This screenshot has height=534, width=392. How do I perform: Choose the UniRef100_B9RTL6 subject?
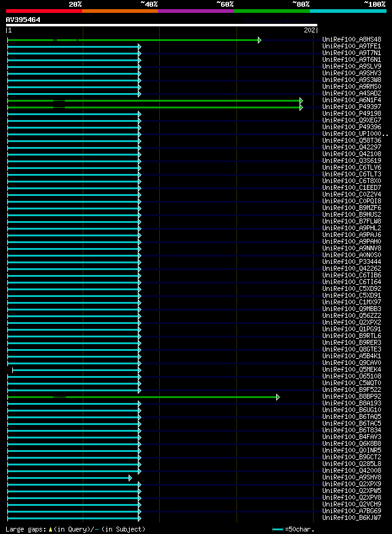click(352, 336)
